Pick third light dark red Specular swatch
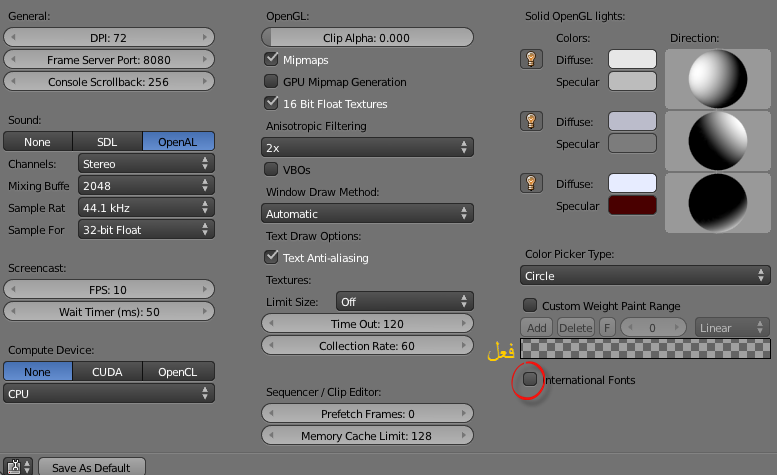The image size is (777, 475). click(632, 205)
